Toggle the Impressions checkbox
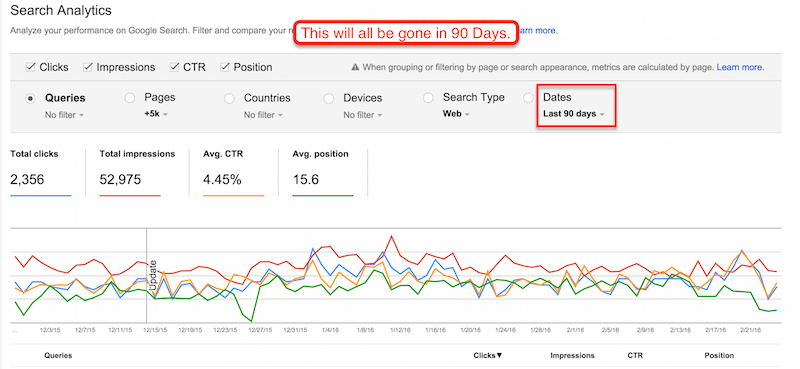800x369 pixels. [88, 67]
